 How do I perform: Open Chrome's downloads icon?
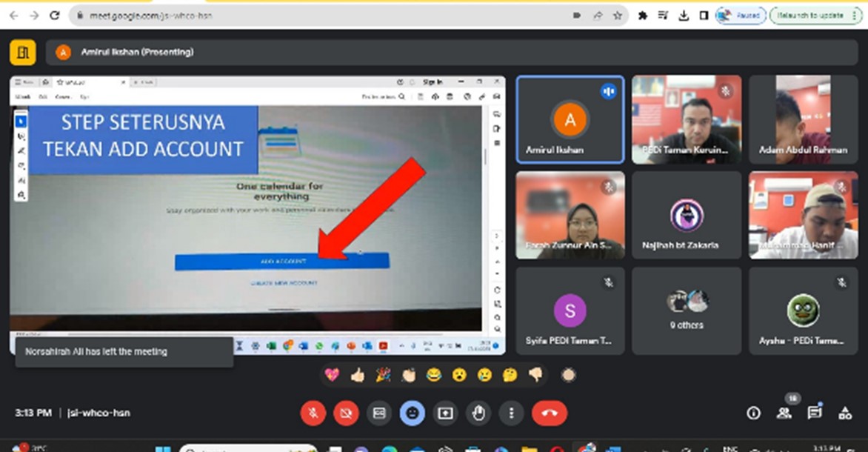[684, 14]
